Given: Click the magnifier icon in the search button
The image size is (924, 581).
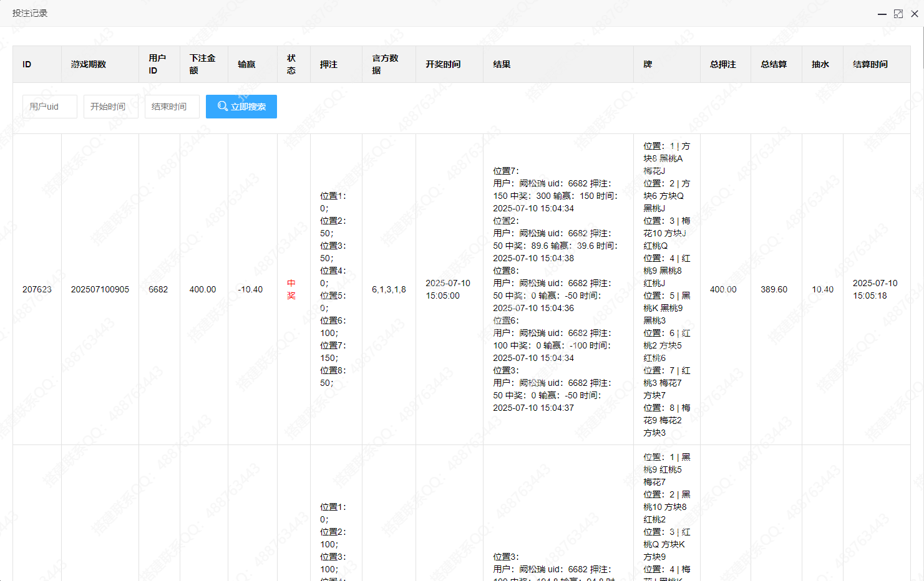Looking at the screenshot, I should click(221, 106).
